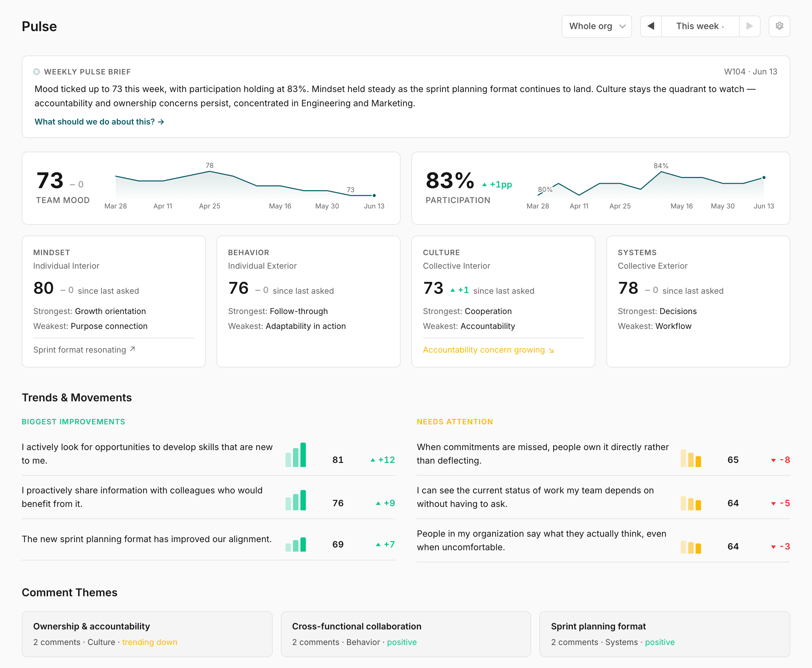Click 'Strongest: Growth orientation' in Mindset card
This screenshot has width=812, height=668.
(x=89, y=311)
